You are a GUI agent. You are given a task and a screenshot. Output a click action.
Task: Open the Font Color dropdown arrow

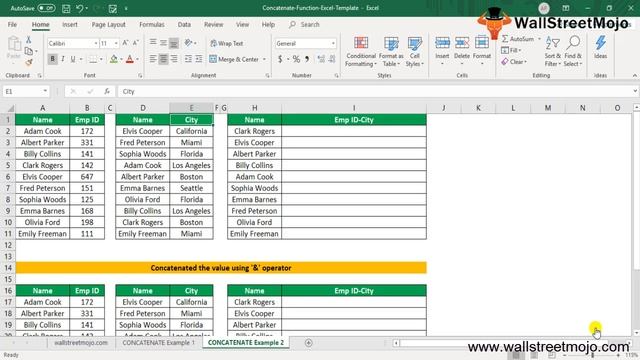[x=138, y=60]
